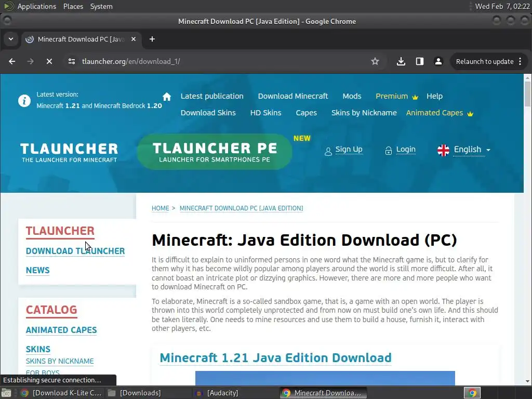Open the Mods nav item
Screen dimensions: 532x399
coord(352,96)
